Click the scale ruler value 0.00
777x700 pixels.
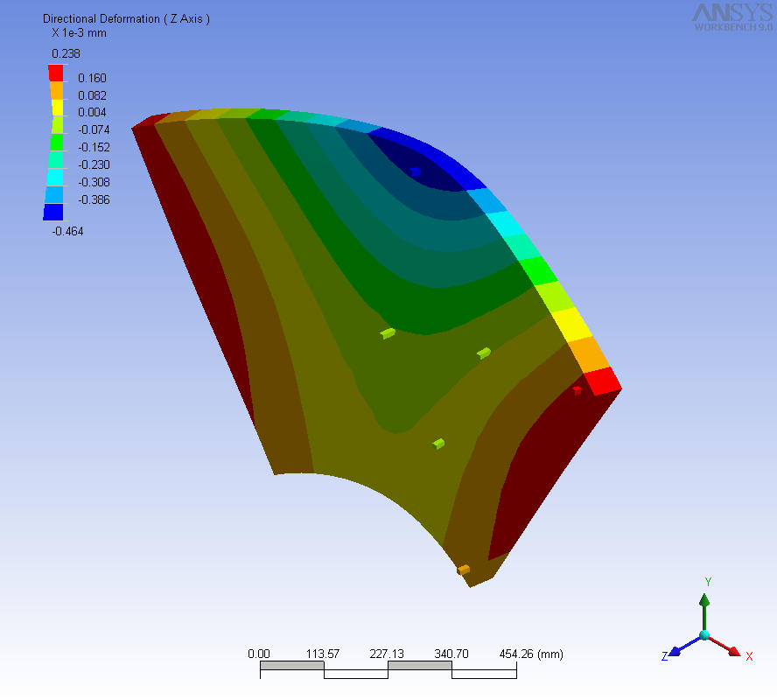point(259,654)
